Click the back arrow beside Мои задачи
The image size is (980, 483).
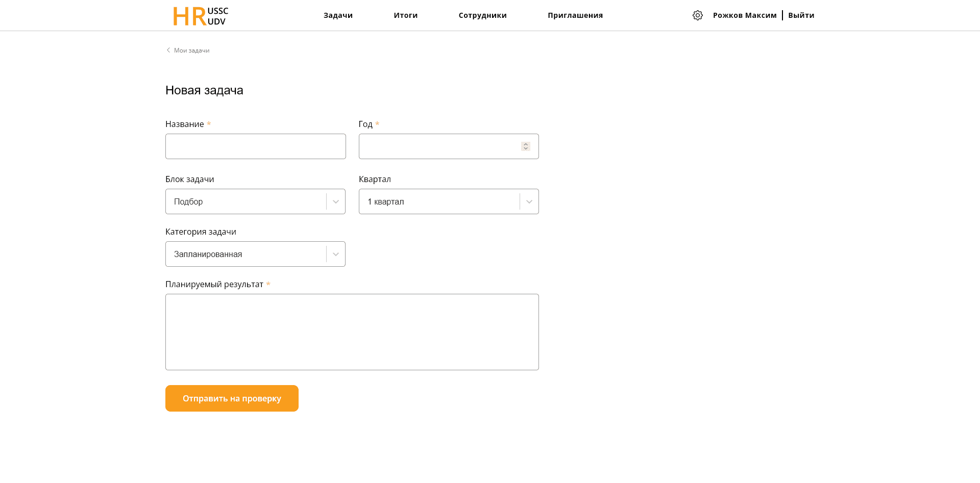[168, 50]
